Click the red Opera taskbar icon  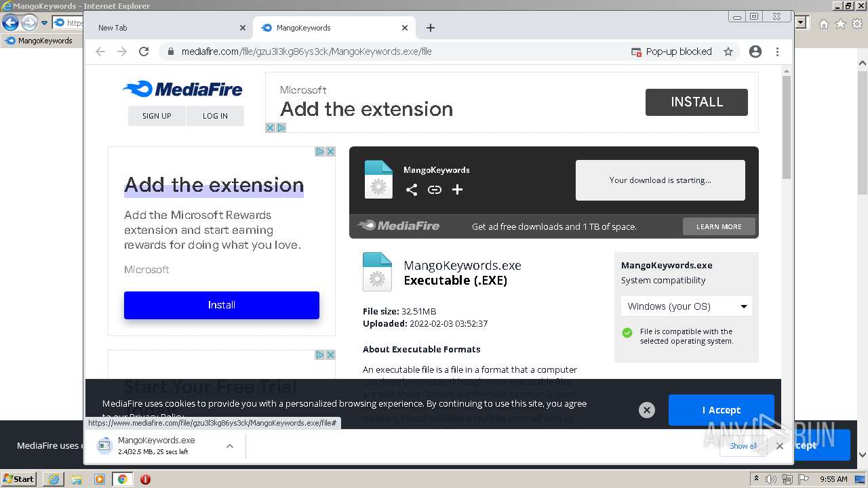(145, 479)
